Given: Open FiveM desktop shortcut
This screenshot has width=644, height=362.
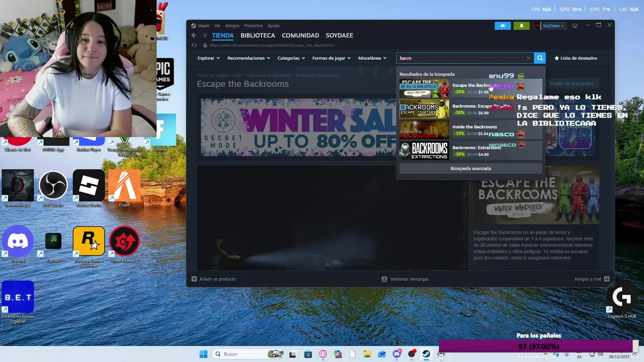Looking at the screenshot, I should pos(124,189).
